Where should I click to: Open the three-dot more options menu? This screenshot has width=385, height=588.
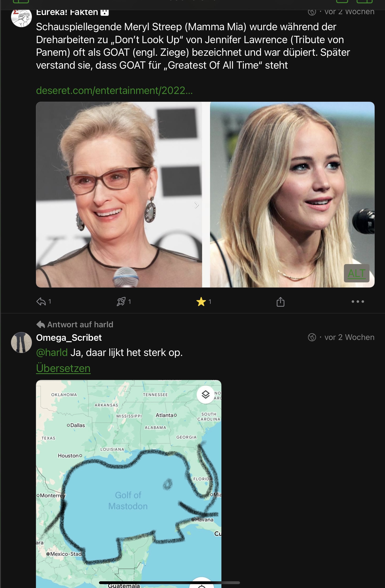click(358, 301)
